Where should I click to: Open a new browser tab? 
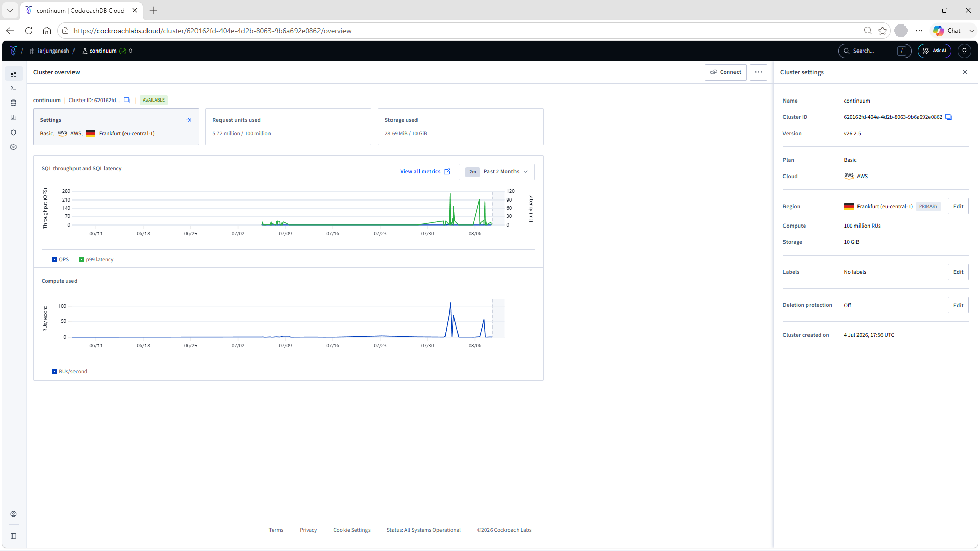pyautogui.click(x=153, y=10)
